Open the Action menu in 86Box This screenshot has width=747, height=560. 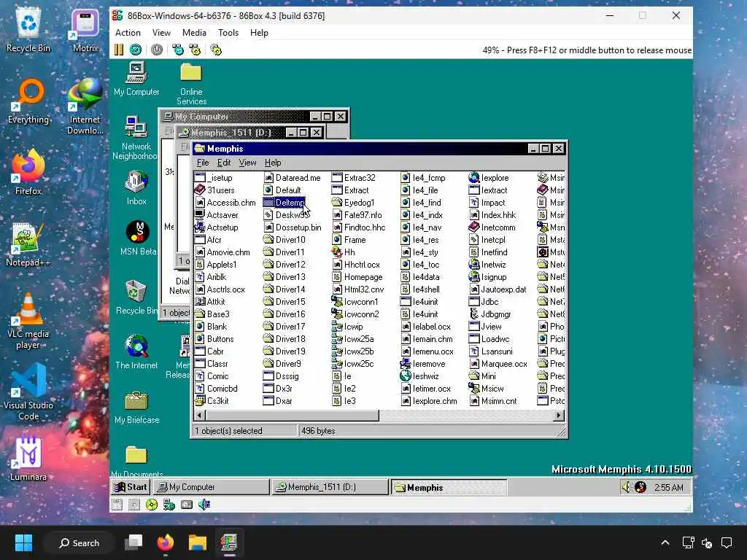click(128, 32)
